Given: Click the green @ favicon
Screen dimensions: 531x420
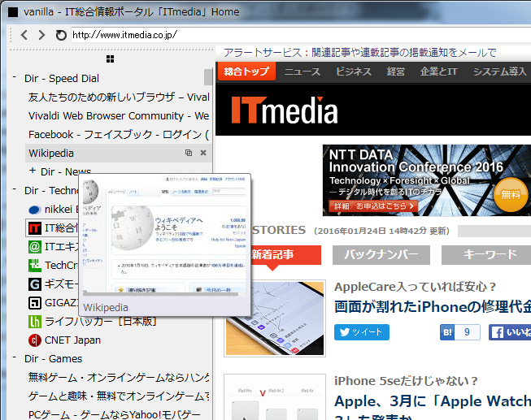Looking at the screenshot, I should 34,247.
